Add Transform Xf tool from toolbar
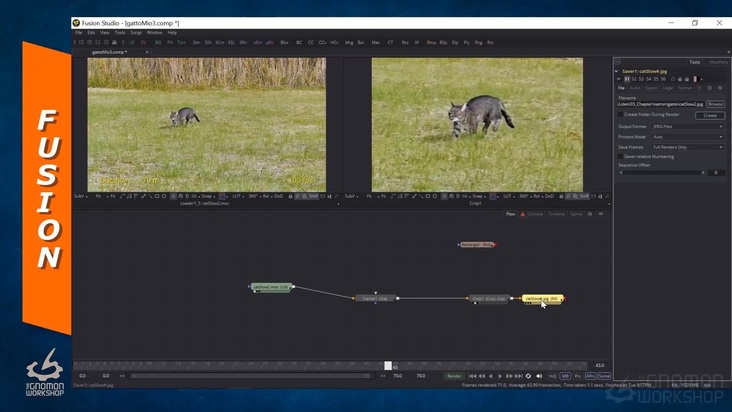The image size is (732, 412). [417, 42]
